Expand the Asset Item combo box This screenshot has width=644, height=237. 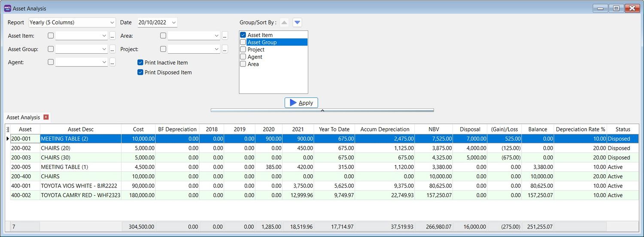104,36
